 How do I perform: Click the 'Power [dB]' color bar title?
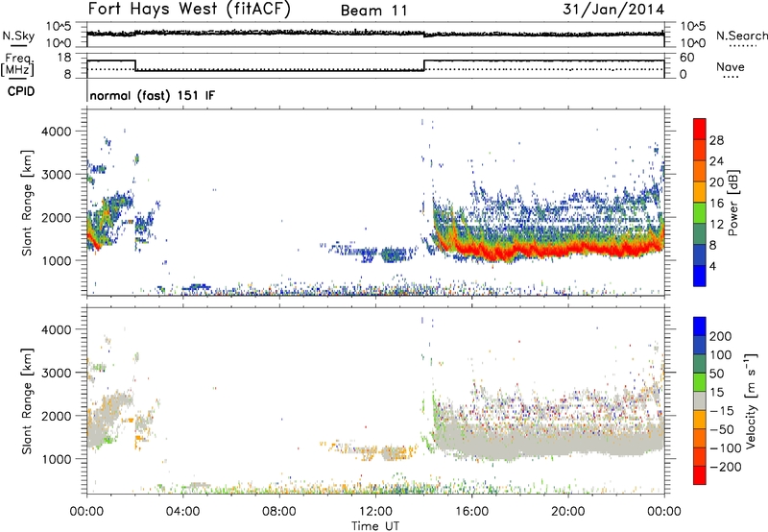(732, 203)
